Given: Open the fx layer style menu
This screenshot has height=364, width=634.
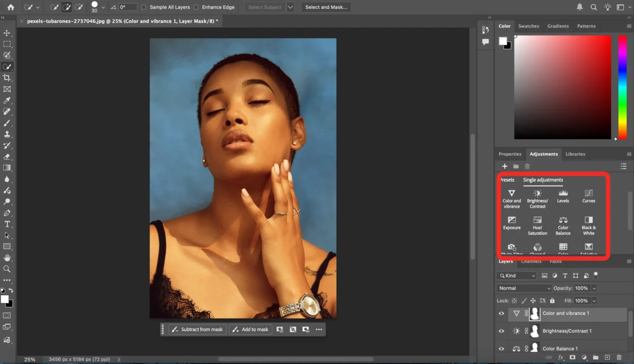Looking at the screenshot, I should (x=561, y=358).
